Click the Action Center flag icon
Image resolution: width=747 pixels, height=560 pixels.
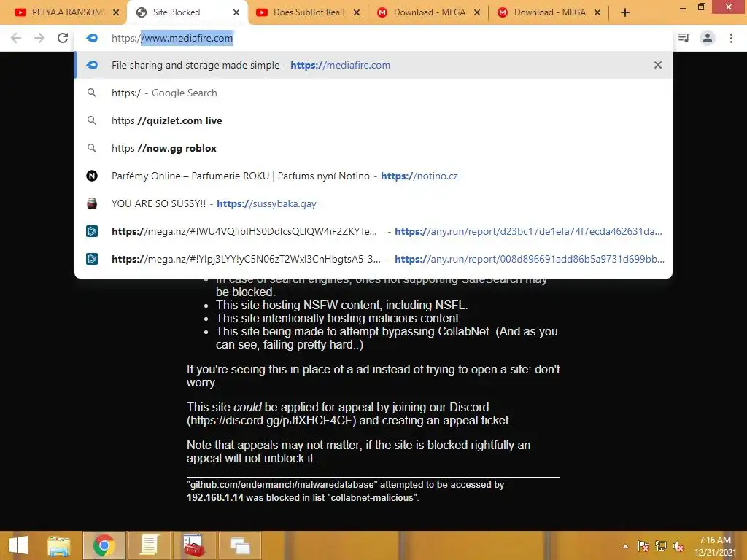[643, 546]
